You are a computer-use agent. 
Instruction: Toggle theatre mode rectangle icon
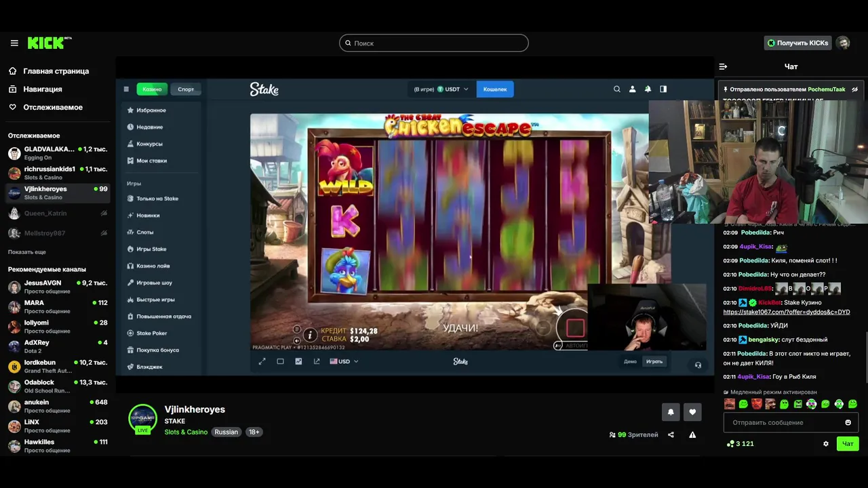280,361
